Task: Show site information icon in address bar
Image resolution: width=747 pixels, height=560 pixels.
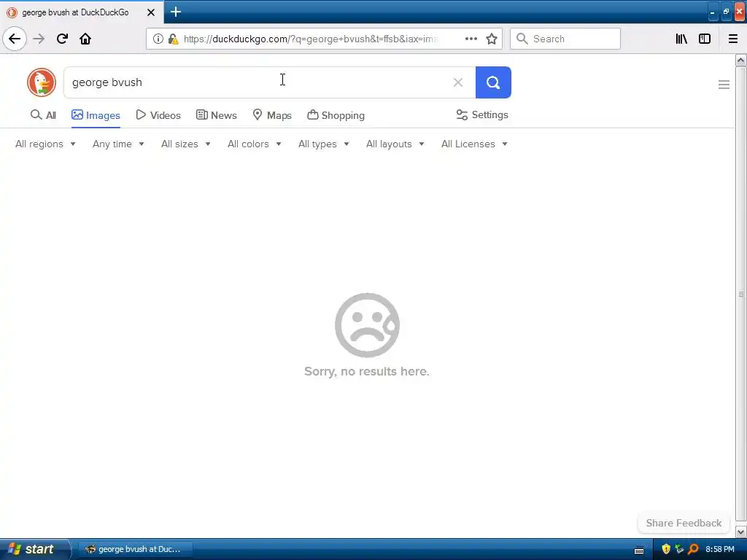Action: click(158, 39)
